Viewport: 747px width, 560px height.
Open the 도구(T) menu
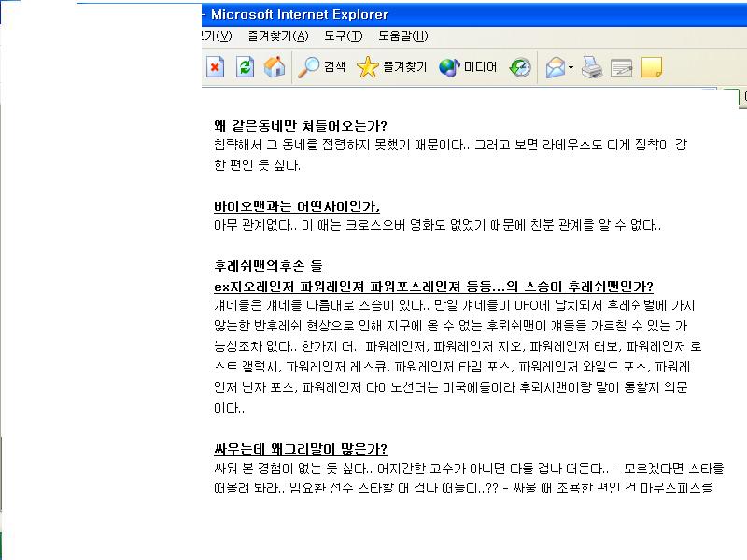(343, 36)
